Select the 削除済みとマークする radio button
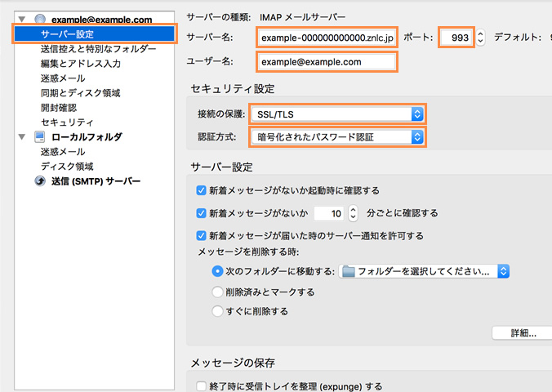The image size is (552, 392). [x=217, y=292]
